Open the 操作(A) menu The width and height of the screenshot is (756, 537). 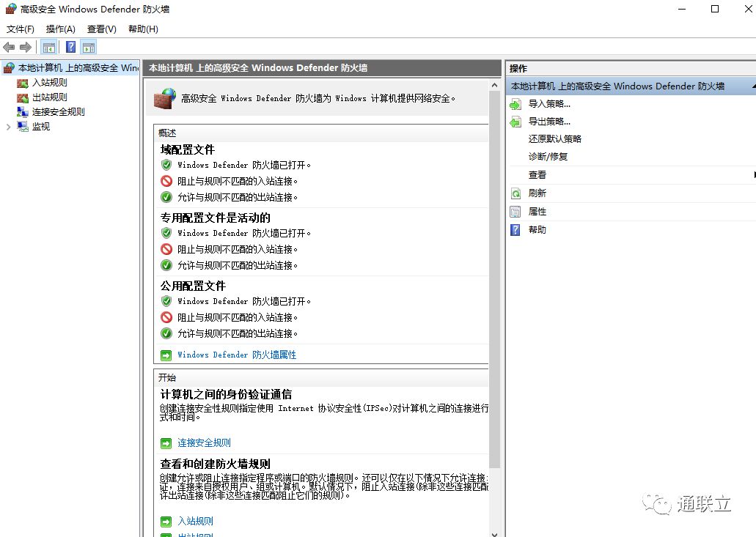61,29
